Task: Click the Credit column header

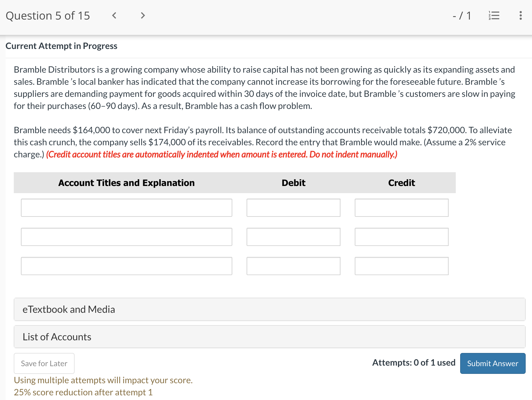Action: coord(401,183)
